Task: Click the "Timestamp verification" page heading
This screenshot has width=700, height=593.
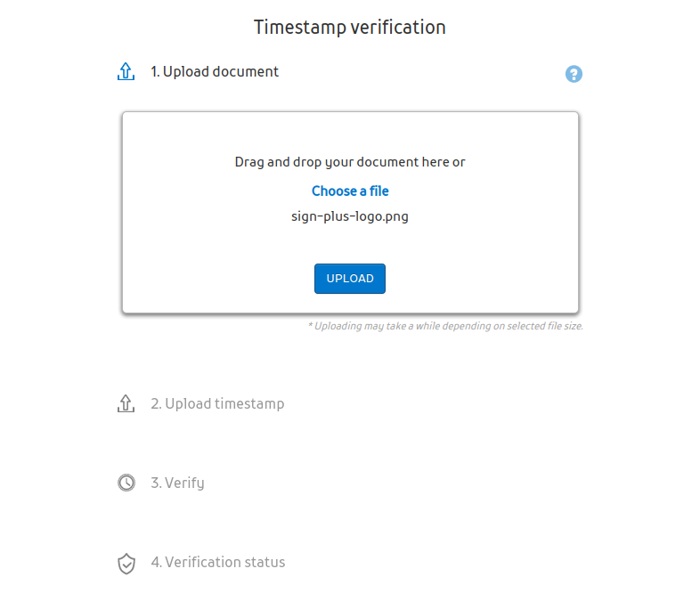Action: click(x=350, y=28)
